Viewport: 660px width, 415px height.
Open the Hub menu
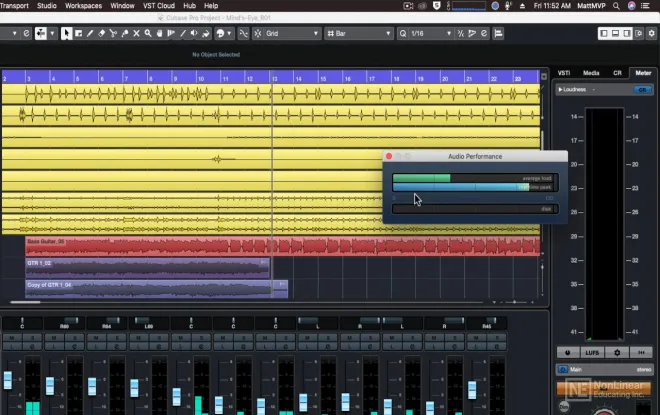pos(189,6)
